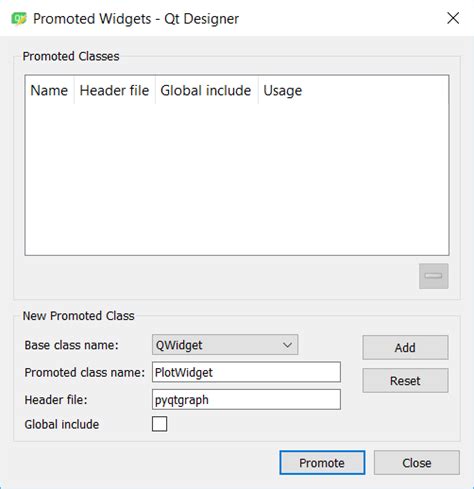The height and width of the screenshot is (489, 474).
Task: Click the Usage column header
Action: click(283, 90)
